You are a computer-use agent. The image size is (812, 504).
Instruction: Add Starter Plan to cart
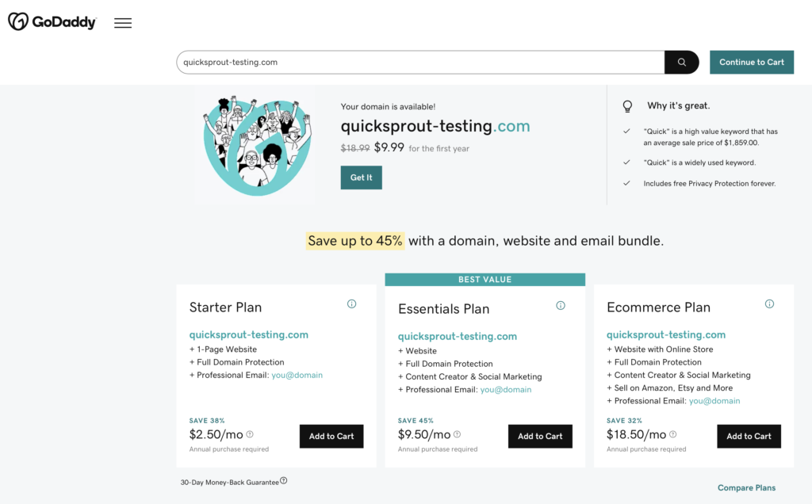[331, 436]
